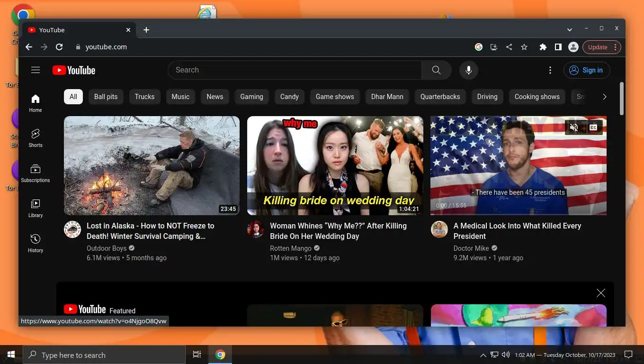Select the Dhar Mann chip
The image size is (644, 364).
click(387, 97)
